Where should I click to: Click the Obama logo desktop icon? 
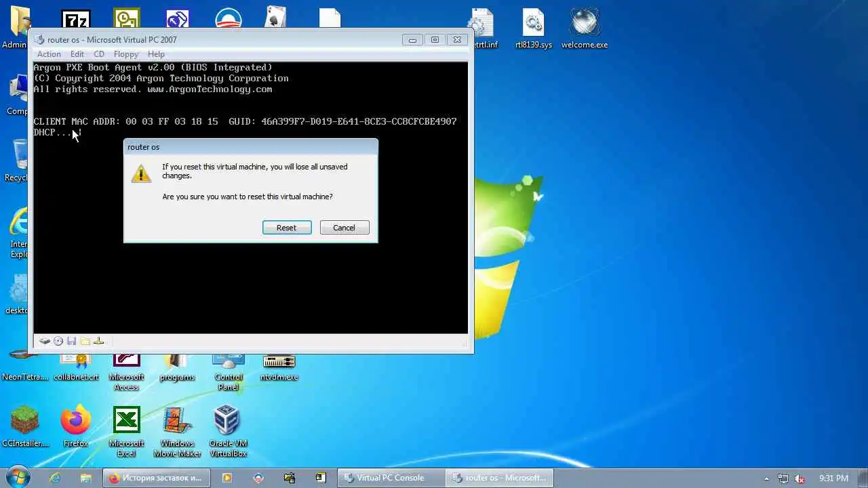pyautogui.click(x=228, y=19)
